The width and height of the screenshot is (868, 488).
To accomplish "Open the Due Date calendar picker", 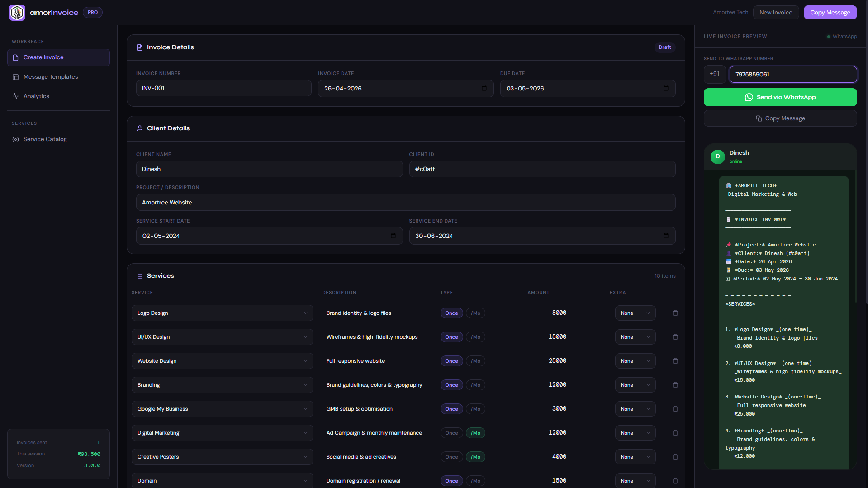I will [x=666, y=89].
